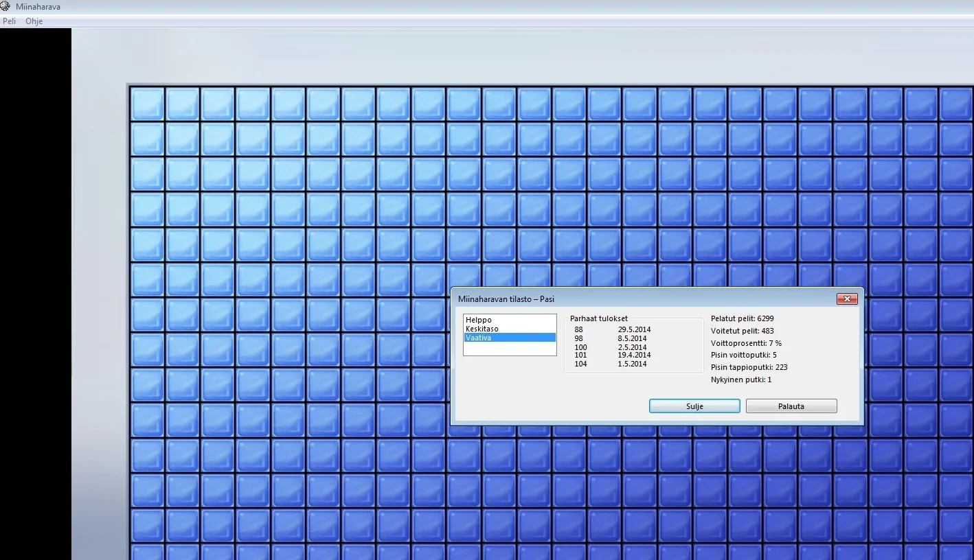The height and width of the screenshot is (560, 974).
Task: Close the Miinaharavan tilasto dialog with red X
Action: coord(846,299)
